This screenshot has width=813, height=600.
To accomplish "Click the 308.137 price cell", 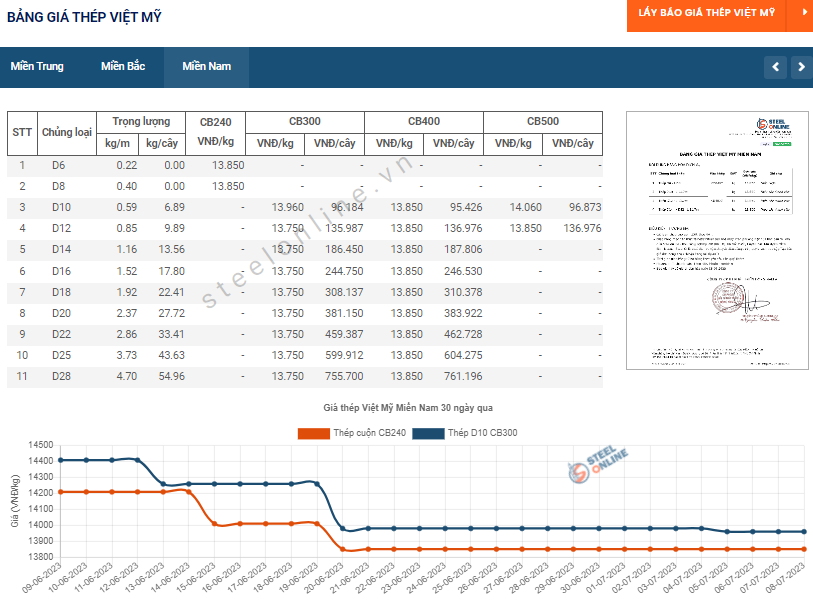I will pos(344,292).
